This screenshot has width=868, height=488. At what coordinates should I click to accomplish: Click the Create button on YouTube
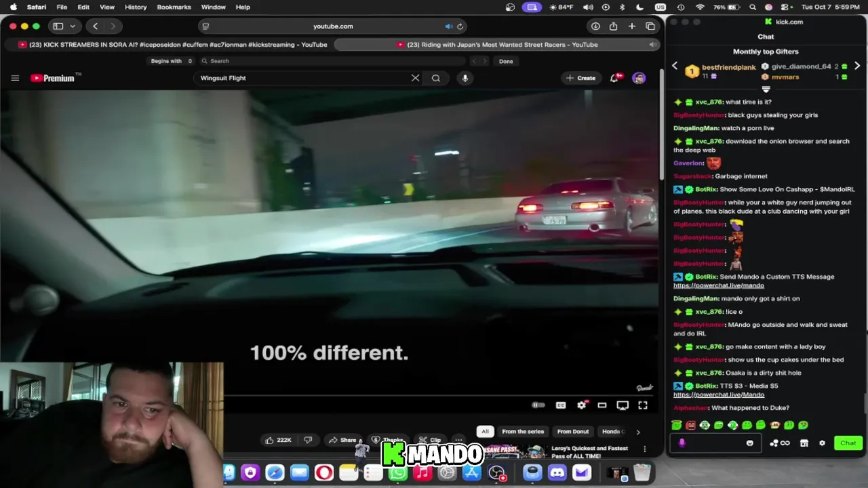pyautogui.click(x=581, y=78)
